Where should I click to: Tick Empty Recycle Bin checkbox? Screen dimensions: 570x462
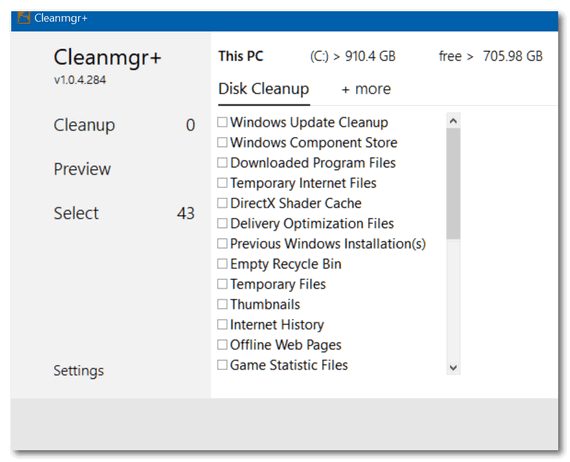click(222, 264)
